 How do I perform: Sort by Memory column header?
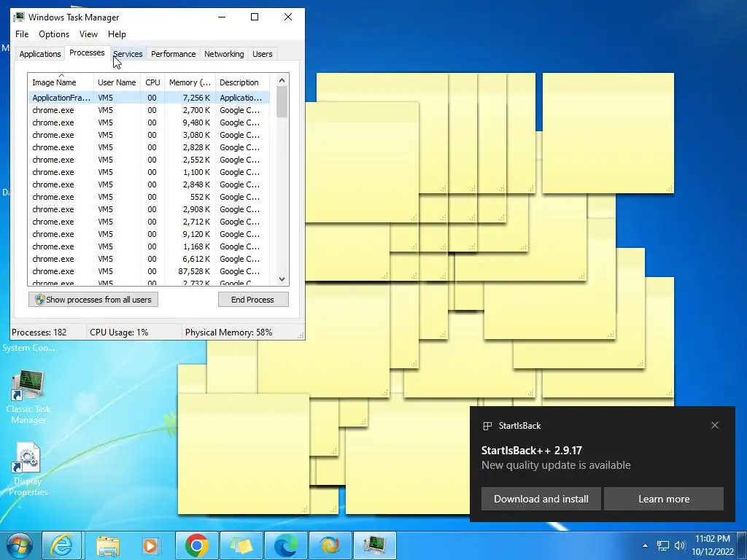pyautogui.click(x=190, y=82)
